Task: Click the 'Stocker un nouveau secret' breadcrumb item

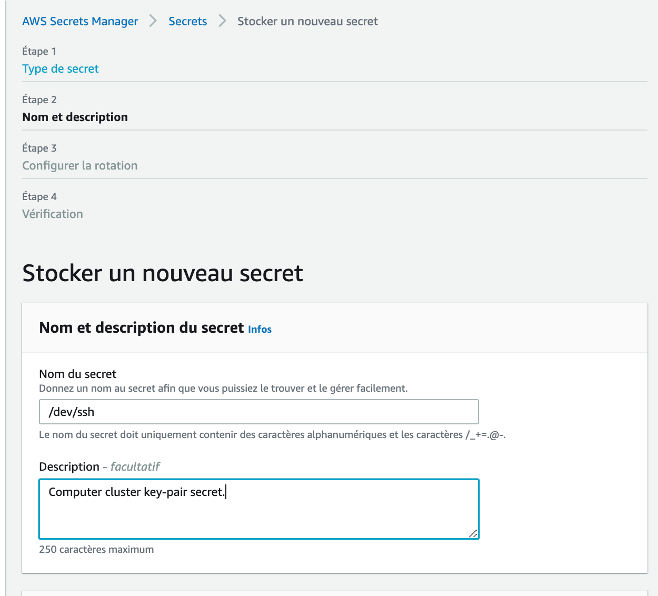Action: [307, 21]
